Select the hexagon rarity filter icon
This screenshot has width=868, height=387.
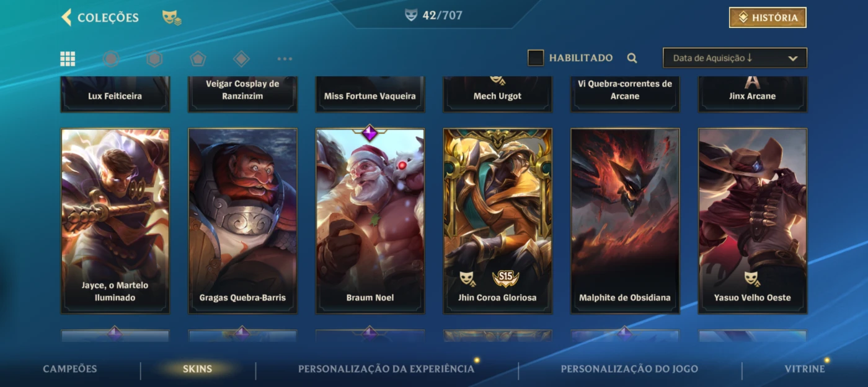(154, 59)
